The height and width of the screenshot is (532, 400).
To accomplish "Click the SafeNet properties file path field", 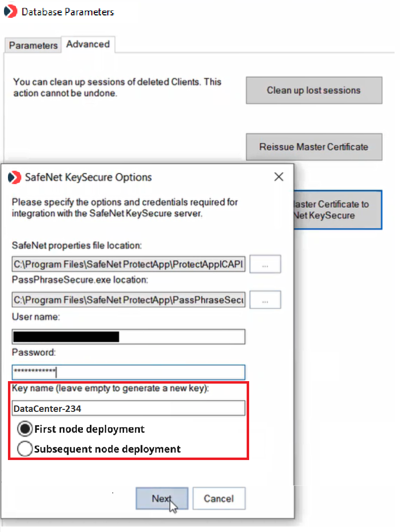I will (x=128, y=265).
